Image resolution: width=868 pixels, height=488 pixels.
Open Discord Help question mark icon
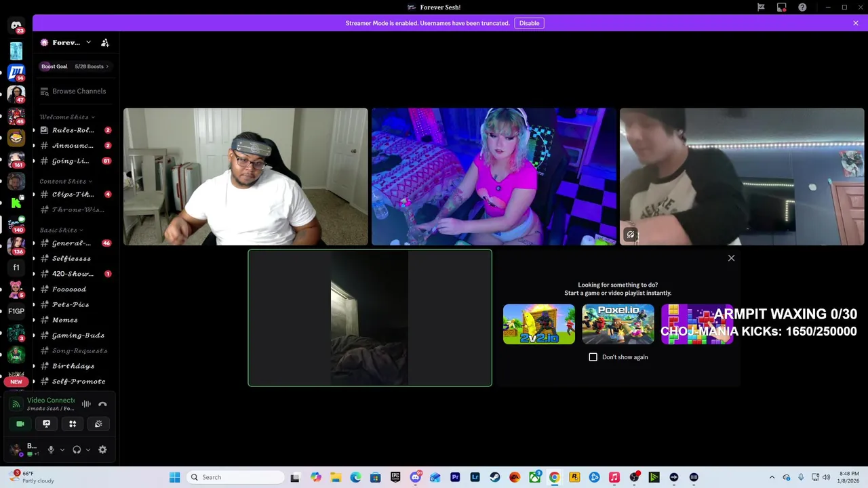(x=802, y=7)
